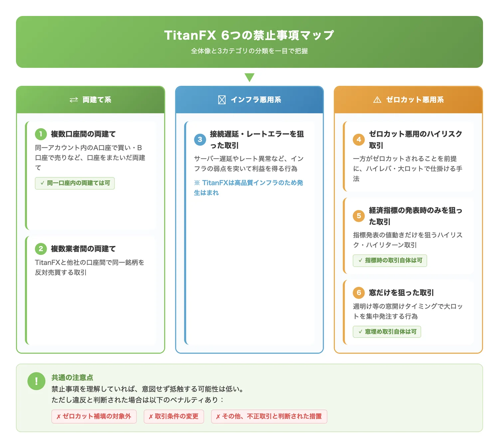Click the green number 1 circle badge
499x448 pixels.
coord(41,134)
